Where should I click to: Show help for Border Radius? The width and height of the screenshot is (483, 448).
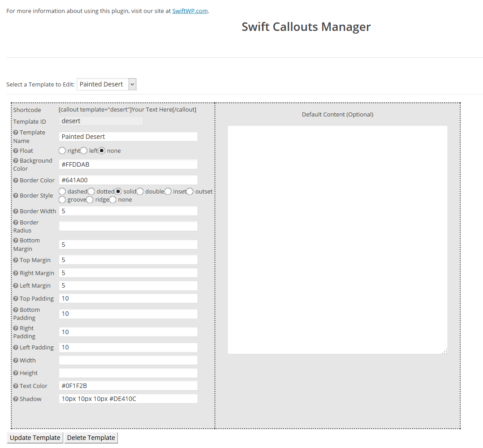click(x=16, y=222)
